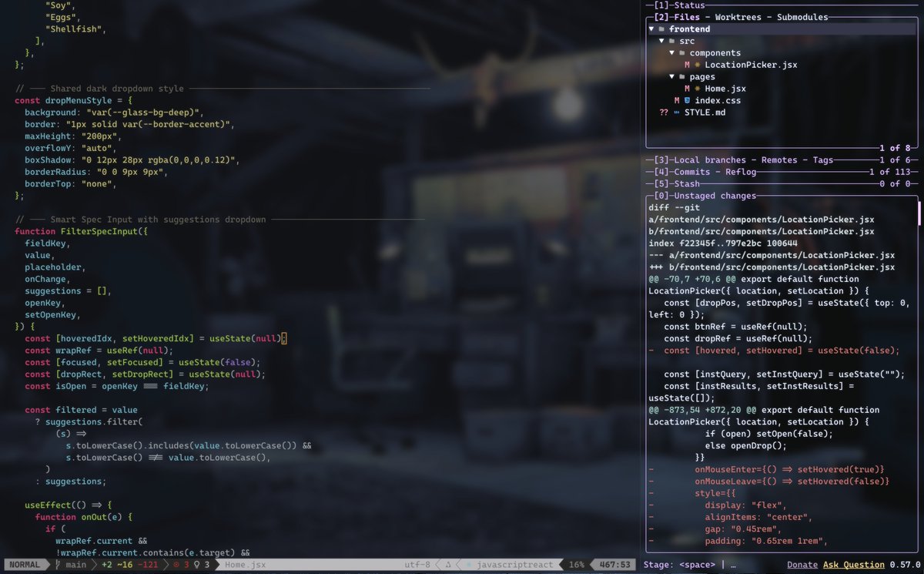Click the git branch icon before main

(56, 565)
